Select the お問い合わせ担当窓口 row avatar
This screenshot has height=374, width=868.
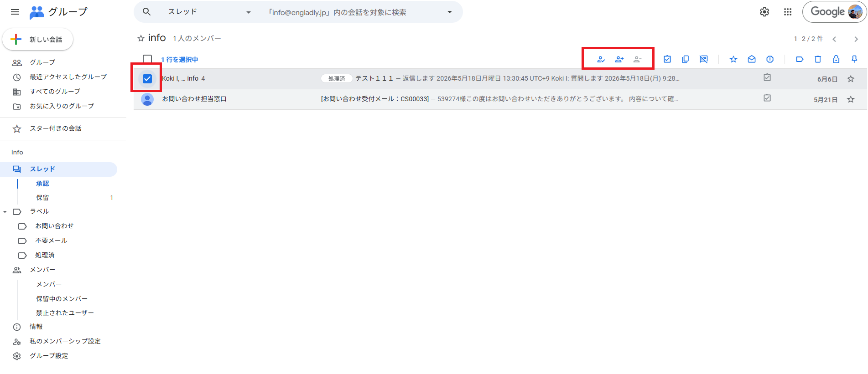tap(147, 99)
